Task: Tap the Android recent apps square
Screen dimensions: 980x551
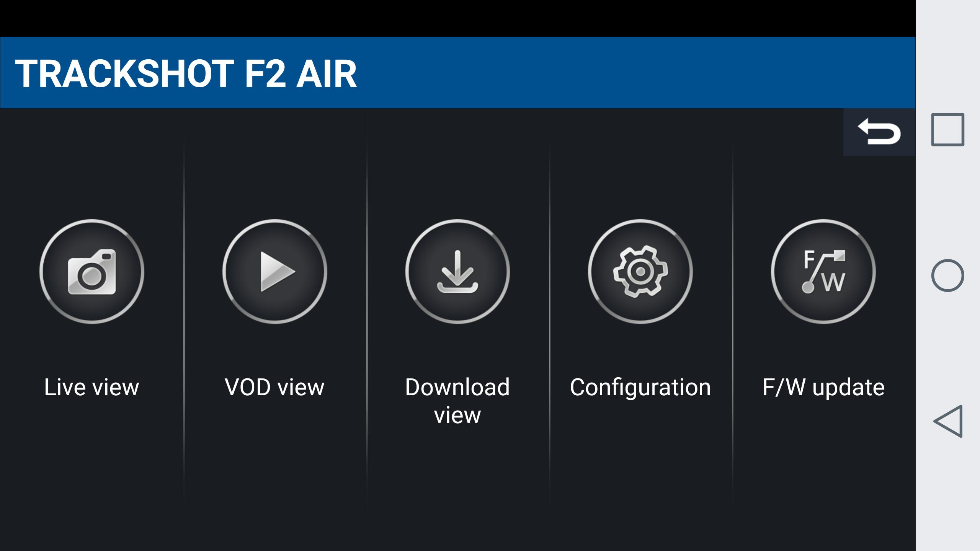Action: [x=948, y=130]
